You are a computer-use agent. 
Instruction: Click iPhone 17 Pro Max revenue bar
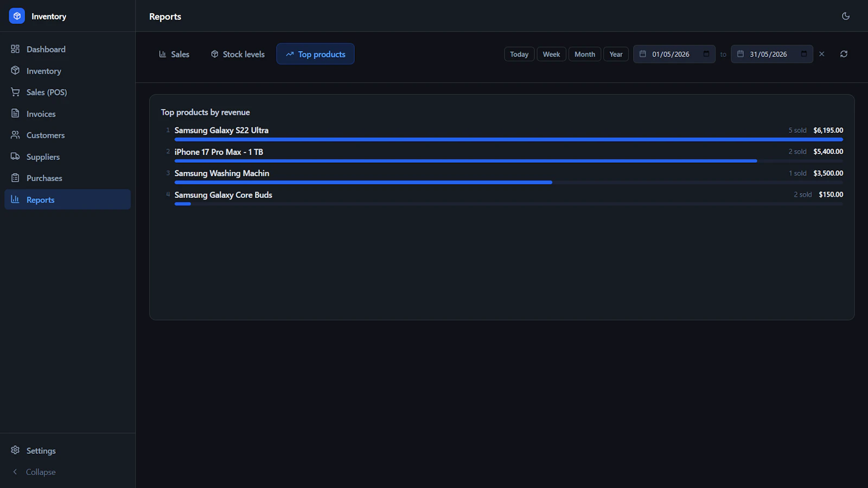click(465, 161)
